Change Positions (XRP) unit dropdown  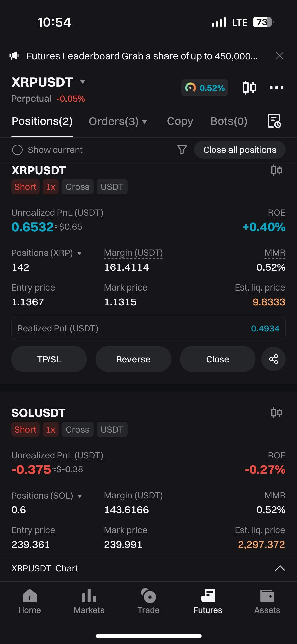79,253
